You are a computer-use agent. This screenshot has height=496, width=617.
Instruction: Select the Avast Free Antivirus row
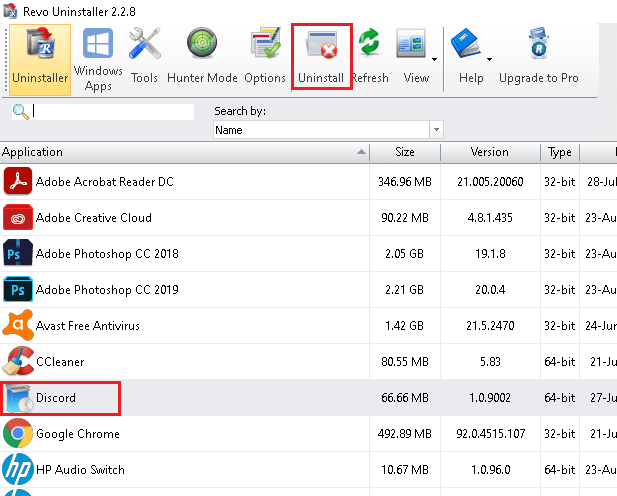point(87,326)
